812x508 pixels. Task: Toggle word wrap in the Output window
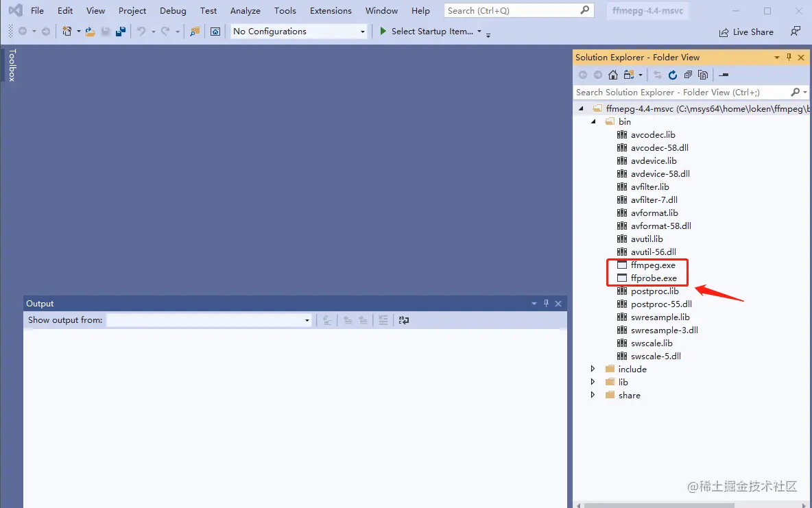tap(403, 319)
